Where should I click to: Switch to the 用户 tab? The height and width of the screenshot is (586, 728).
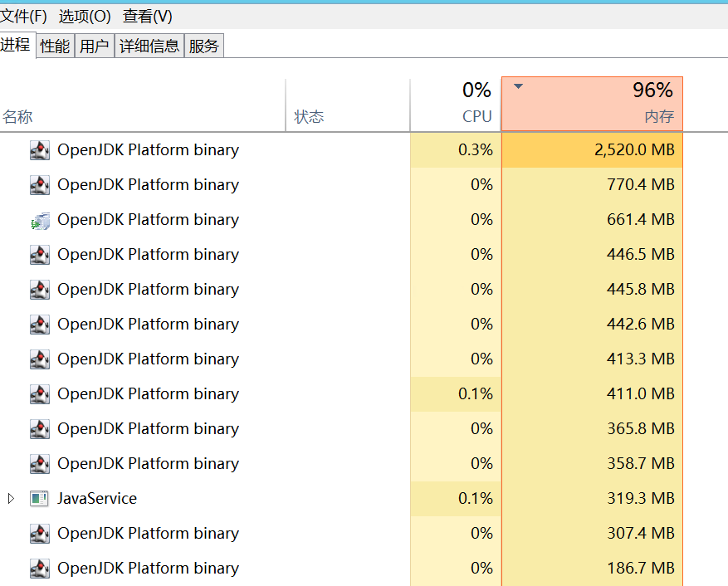95,46
